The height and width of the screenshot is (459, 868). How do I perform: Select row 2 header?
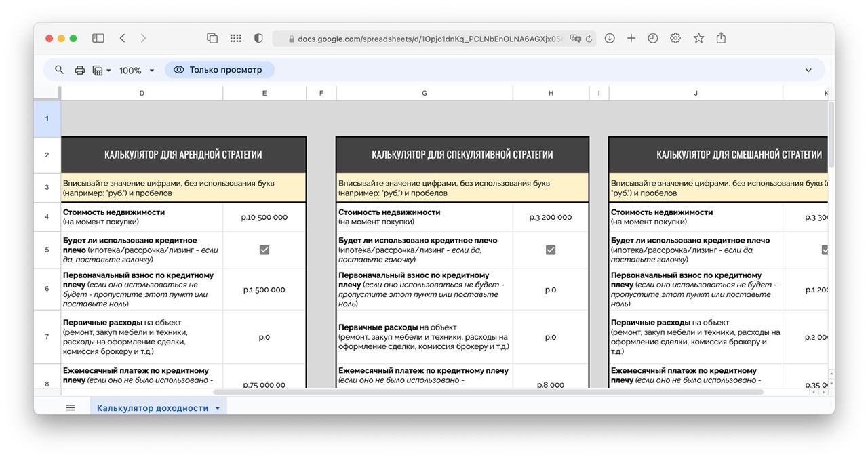pos(47,155)
